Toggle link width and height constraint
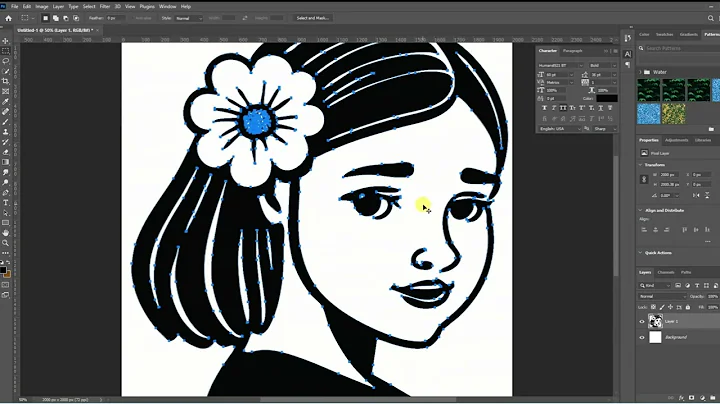This screenshot has width=720, height=404. coord(644,180)
